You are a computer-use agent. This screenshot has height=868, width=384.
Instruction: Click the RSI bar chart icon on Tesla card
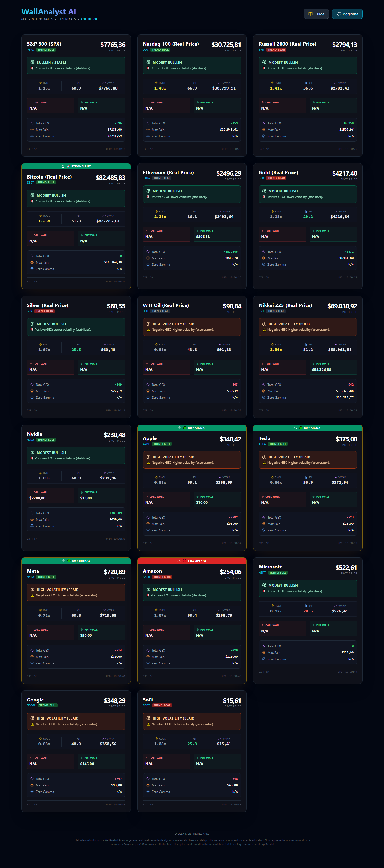pyautogui.click(x=306, y=477)
